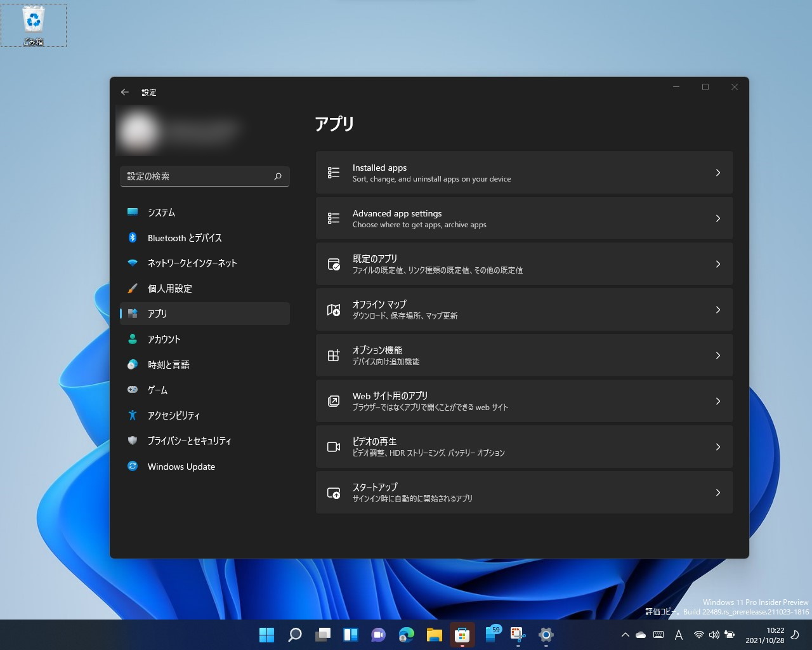Open the Widgets panel from the taskbar
This screenshot has width=812, height=650.
(x=350, y=635)
